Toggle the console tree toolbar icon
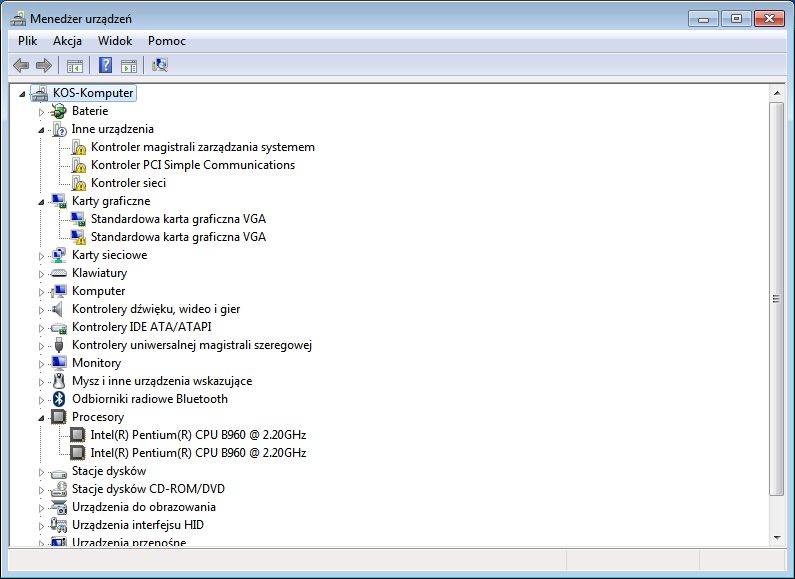The height and width of the screenshot is (579, 795). pyautogui.click(x=74, y=66)
